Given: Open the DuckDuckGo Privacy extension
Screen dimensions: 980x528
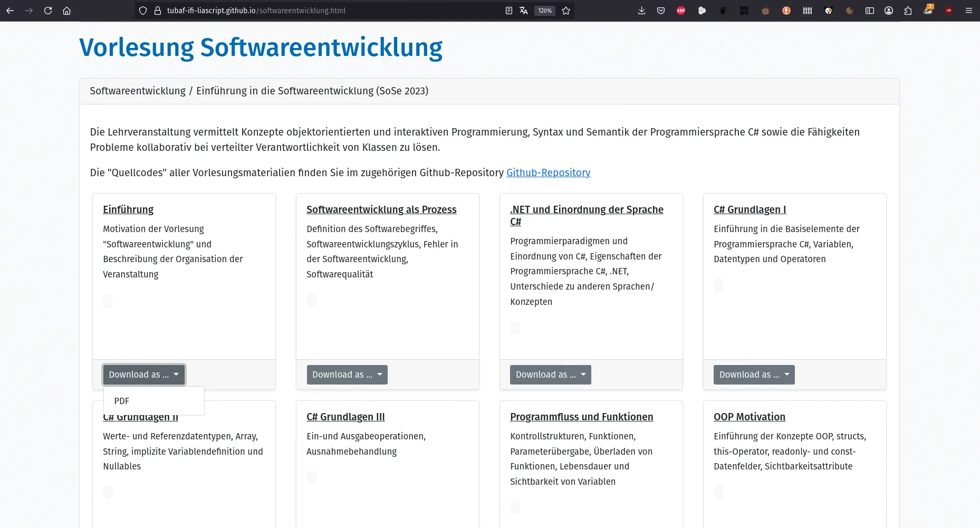Looking at the screenshot, I should [786, 11].
